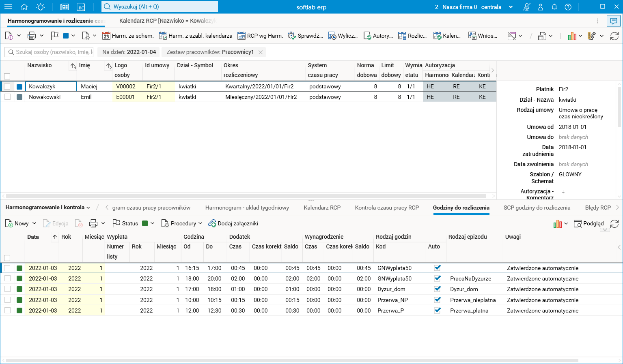Click the help question mark icon
Viewport: 623px width, 364px height.
coord(568,7)
